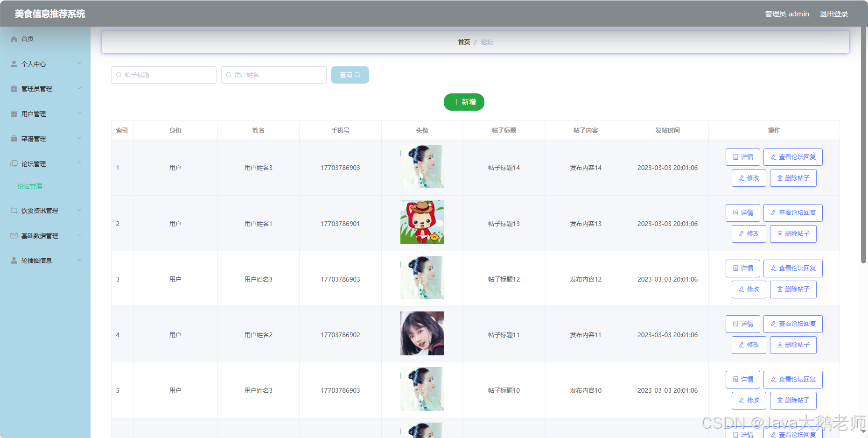
Task: Click 退出登录 in the top bar
Action: coord(833,14)
